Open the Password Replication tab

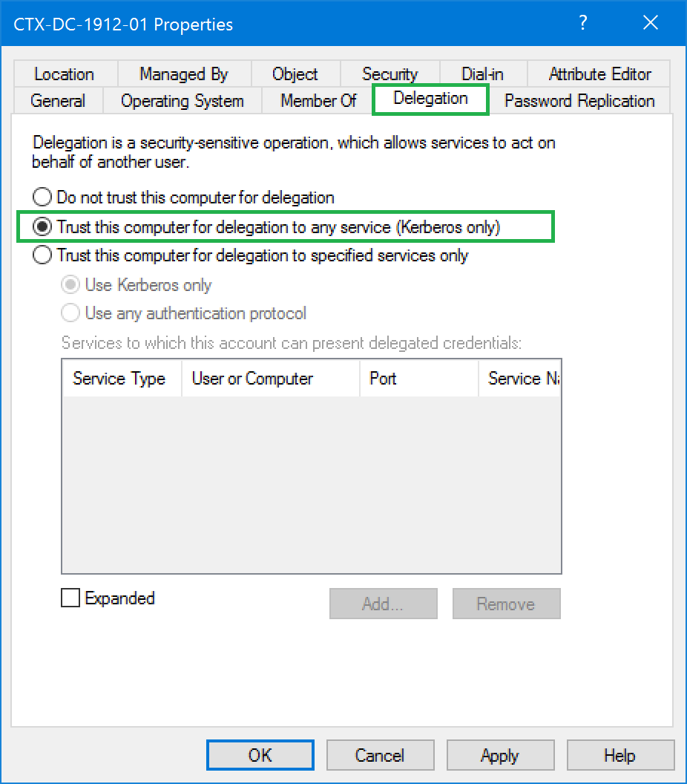579,101
